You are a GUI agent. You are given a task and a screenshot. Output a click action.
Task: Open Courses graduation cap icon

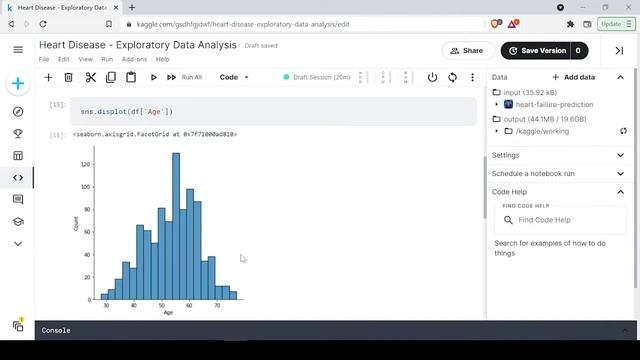(18, 222)
